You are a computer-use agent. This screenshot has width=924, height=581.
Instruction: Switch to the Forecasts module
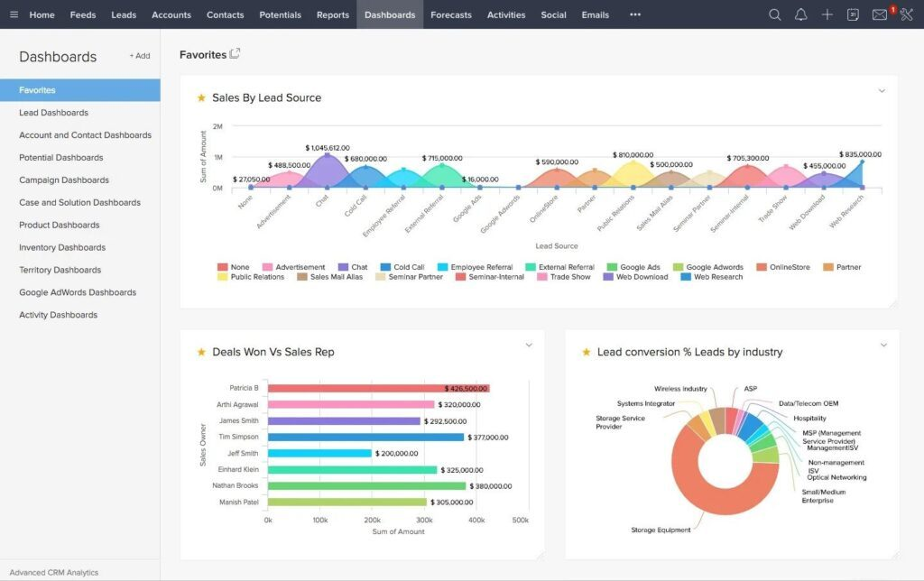pos(450,14)
